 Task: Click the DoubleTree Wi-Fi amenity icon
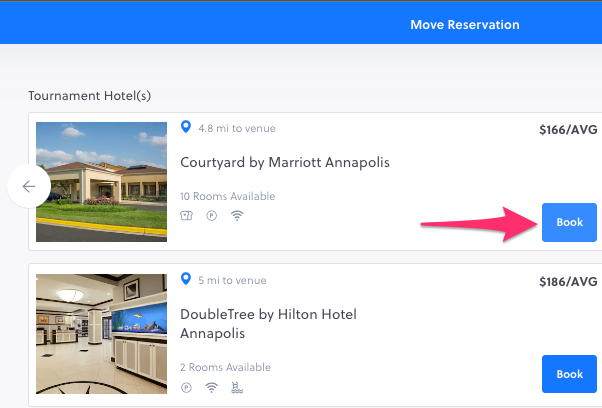coord(211,388)
